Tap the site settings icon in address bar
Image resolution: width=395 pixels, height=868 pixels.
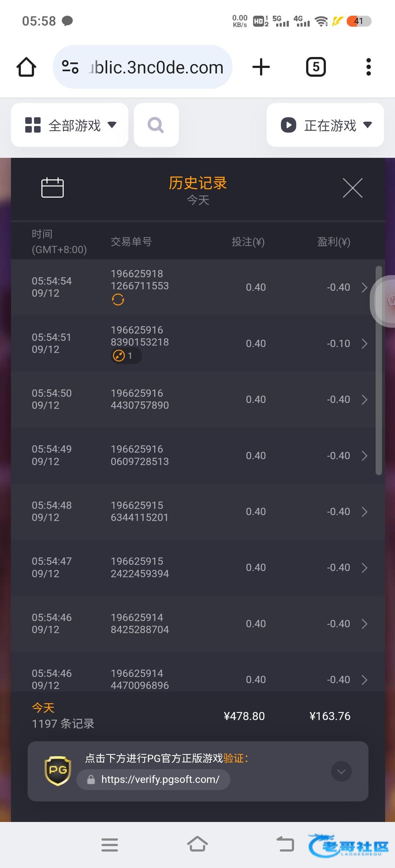click(70, 67)
